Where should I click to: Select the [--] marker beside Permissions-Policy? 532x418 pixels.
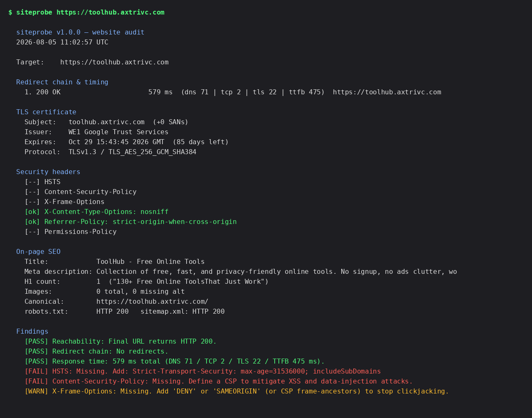32,232
